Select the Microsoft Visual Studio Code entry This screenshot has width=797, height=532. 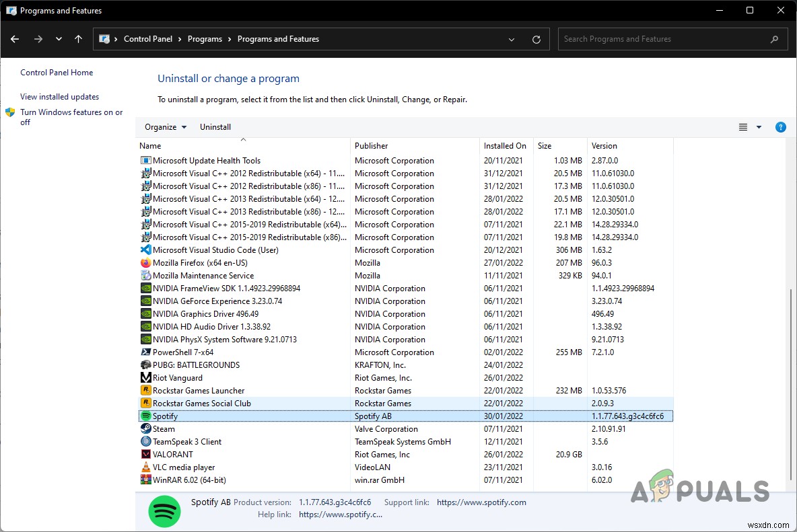click(215, 250)
